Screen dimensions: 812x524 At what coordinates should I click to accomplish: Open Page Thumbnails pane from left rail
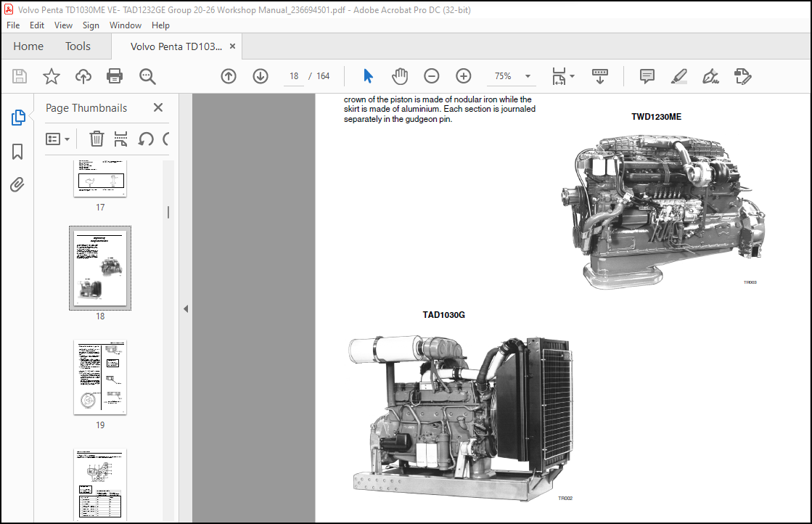pos(18,118)
